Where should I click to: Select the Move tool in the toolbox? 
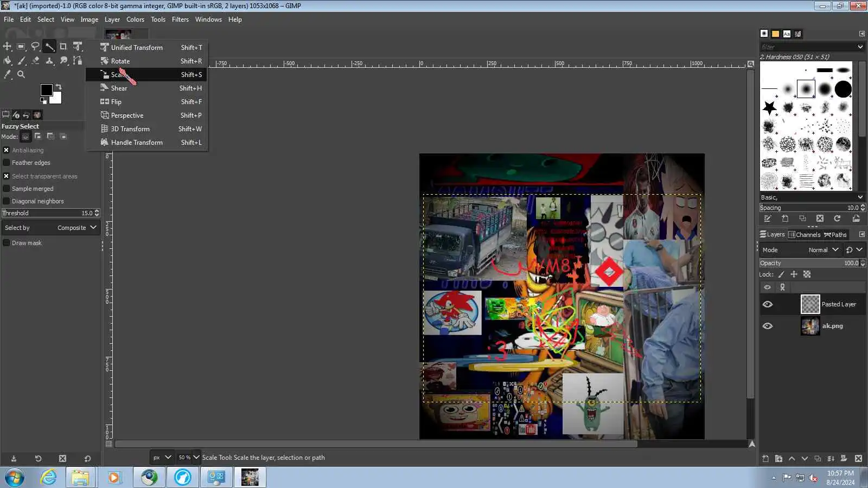click(x=7, y=47)
